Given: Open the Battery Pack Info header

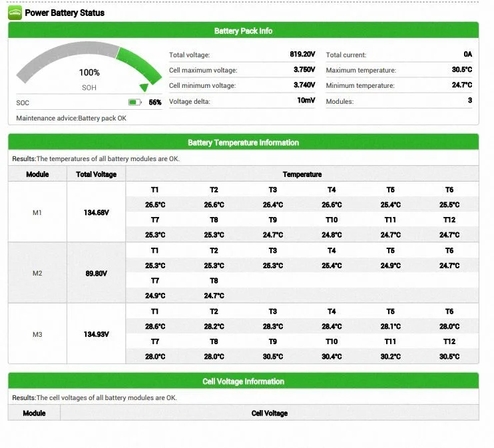Looking at the screenshot, I should point(243,31).
